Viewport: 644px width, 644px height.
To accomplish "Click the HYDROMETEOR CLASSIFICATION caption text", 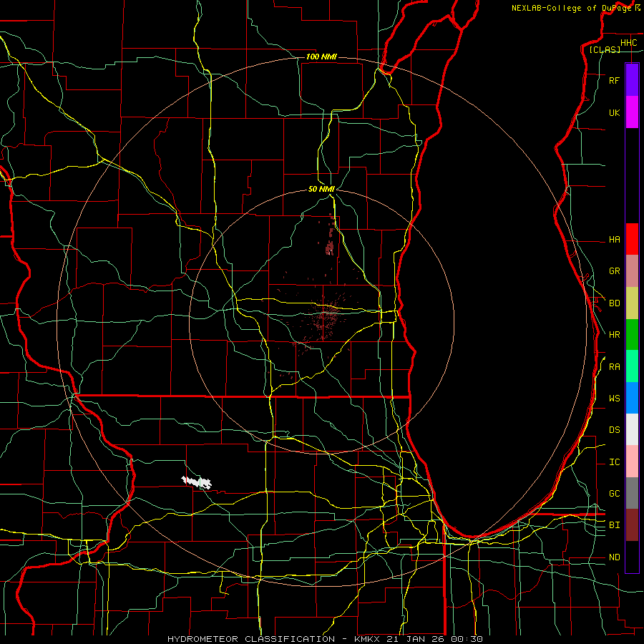I will click(251, 639).
